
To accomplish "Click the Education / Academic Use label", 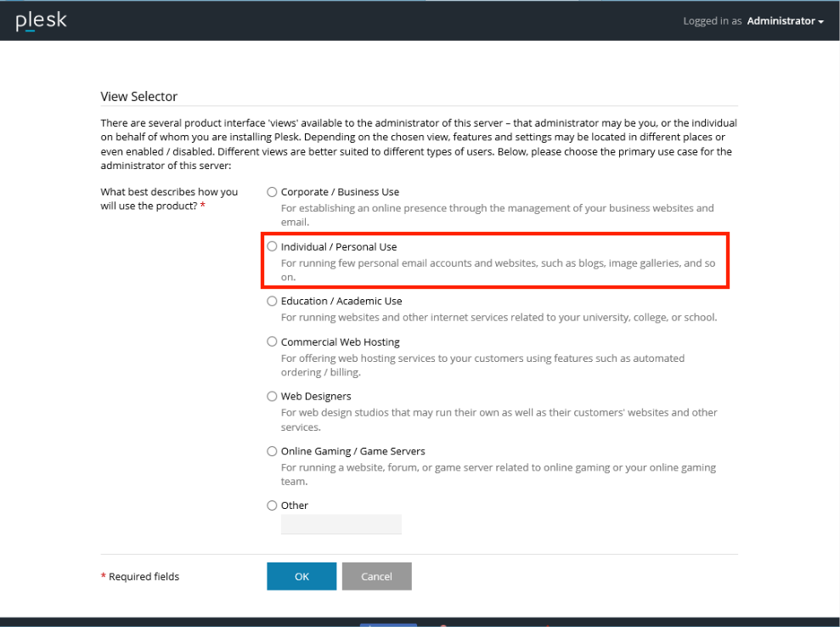I will (x=341, y=301).
